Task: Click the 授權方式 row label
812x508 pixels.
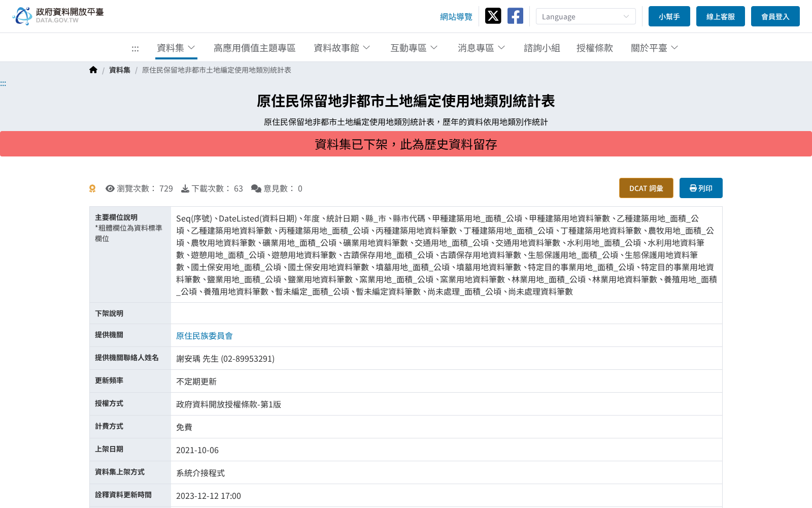Action: pos(109,403)
